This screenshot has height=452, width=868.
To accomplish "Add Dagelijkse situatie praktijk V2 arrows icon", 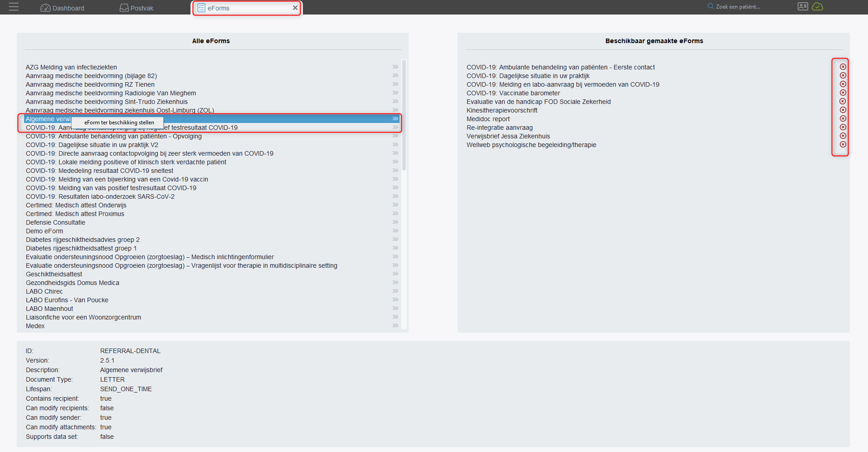I will 395,144.
